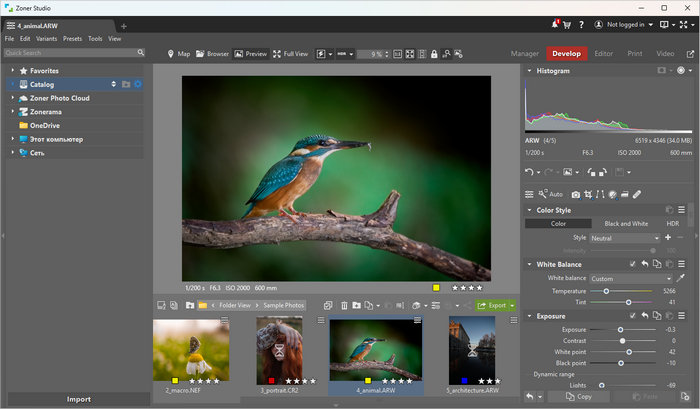The image size is (700, 409).
Task: Click the Undo arrow in Develop panel
Action: (x=530, y=172)
